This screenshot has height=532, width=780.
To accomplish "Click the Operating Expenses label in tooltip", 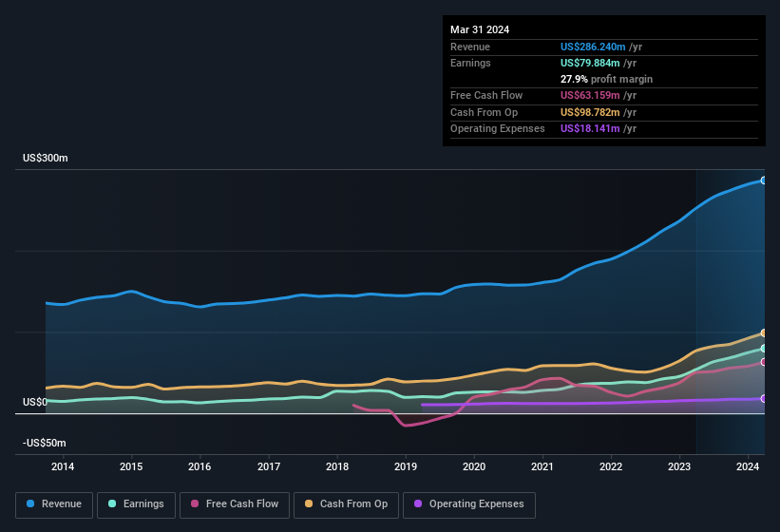I will click(498, 129).
